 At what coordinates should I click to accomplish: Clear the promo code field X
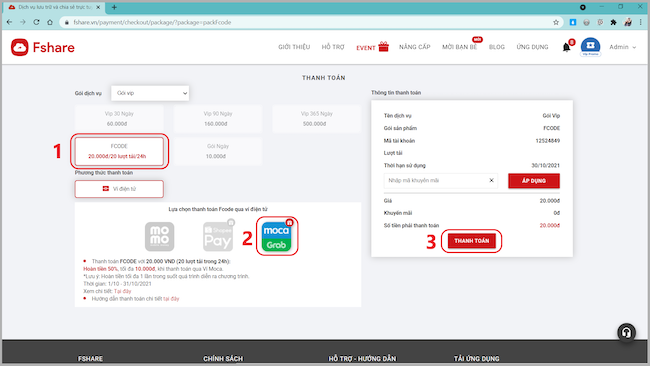coord(491,180)
